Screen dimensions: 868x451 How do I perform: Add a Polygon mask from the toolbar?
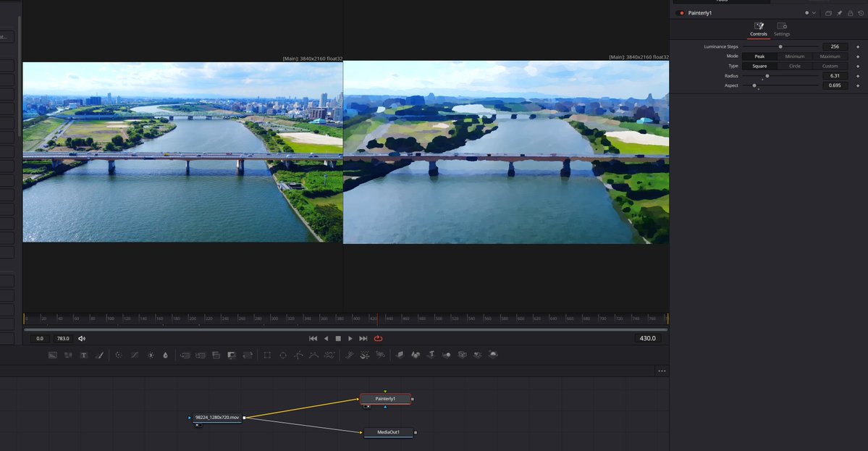tap(298, 355)
